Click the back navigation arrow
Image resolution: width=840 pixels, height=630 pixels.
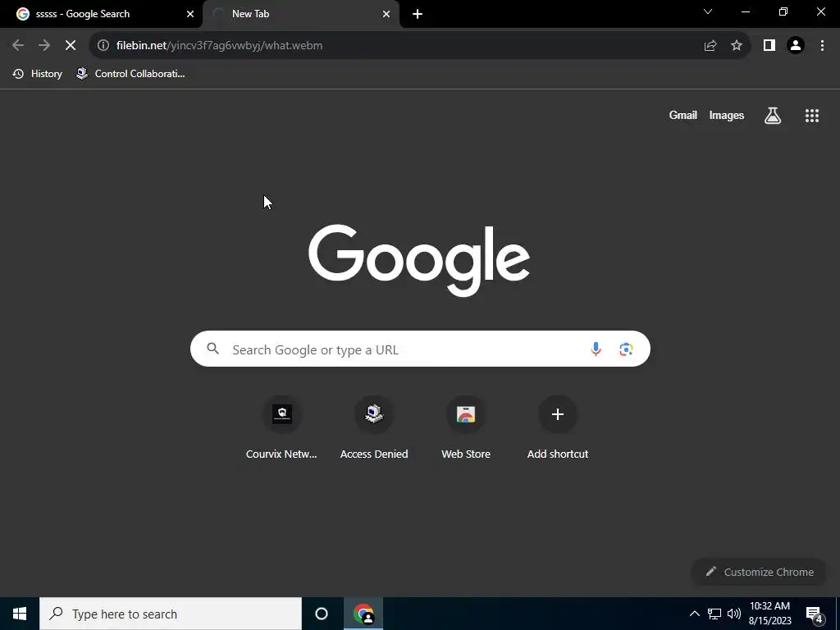(18, 46)
